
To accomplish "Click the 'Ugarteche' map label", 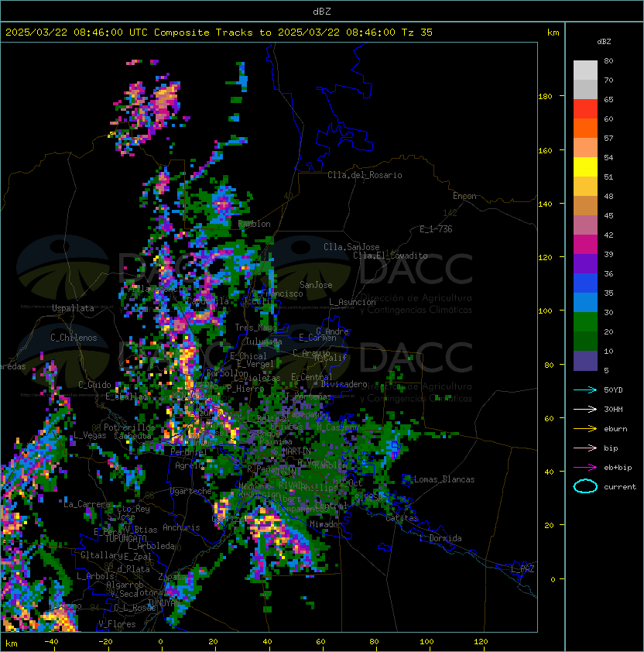I will 191,491.
